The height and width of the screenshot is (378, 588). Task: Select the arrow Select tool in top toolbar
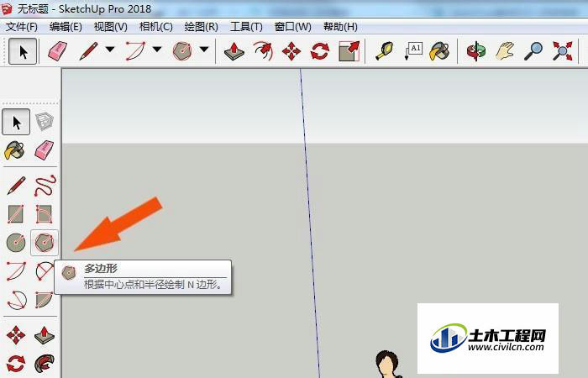pos(23,51)
